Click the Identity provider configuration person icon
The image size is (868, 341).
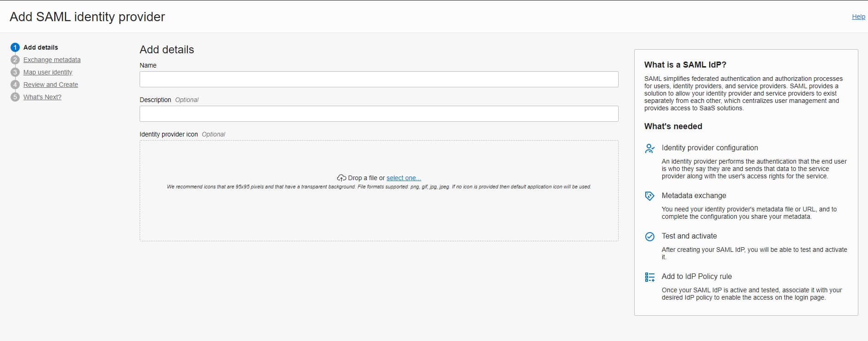(650, 148)
